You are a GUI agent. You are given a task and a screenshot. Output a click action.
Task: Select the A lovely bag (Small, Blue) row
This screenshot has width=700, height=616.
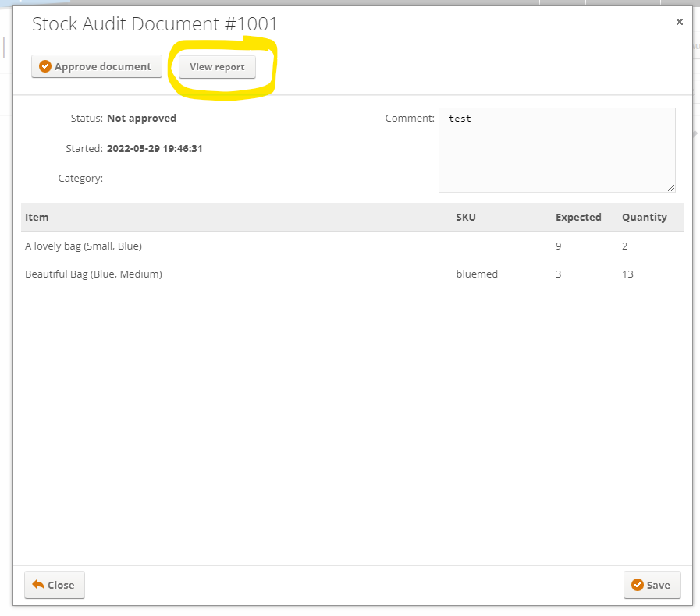click(x=352, y=246)
